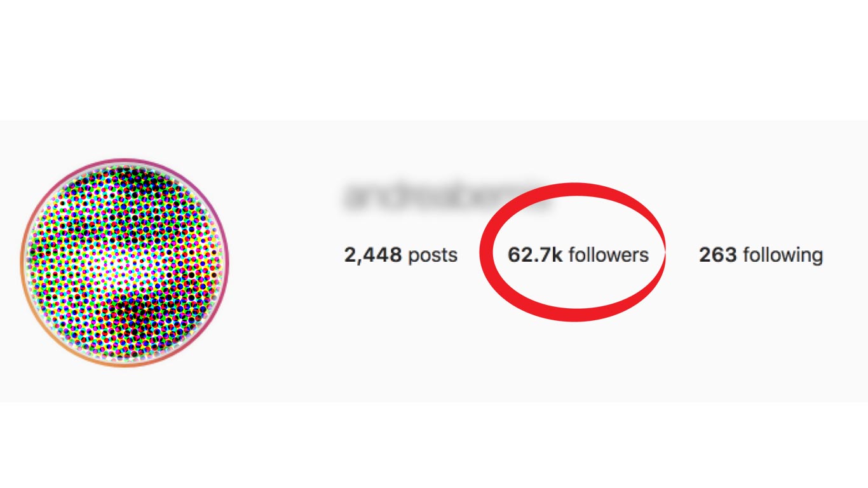Click the bold number 263
Image resolution: width=868 pixels, height=488 pixels.
(718, 255)
